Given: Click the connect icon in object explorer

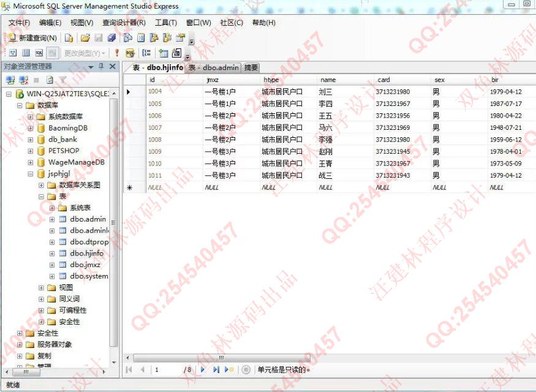Looking at the screenshot, I should tap(10, 80).
